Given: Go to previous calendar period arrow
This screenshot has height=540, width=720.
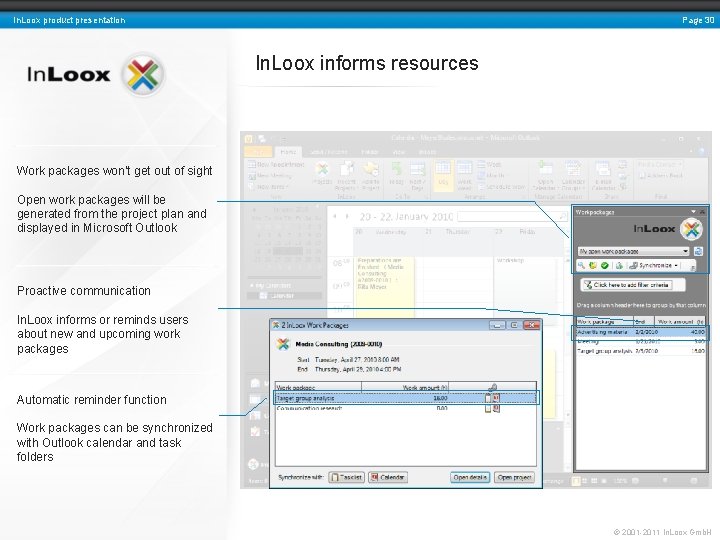Looking at the screenshot, I should (x=335, y=216).
